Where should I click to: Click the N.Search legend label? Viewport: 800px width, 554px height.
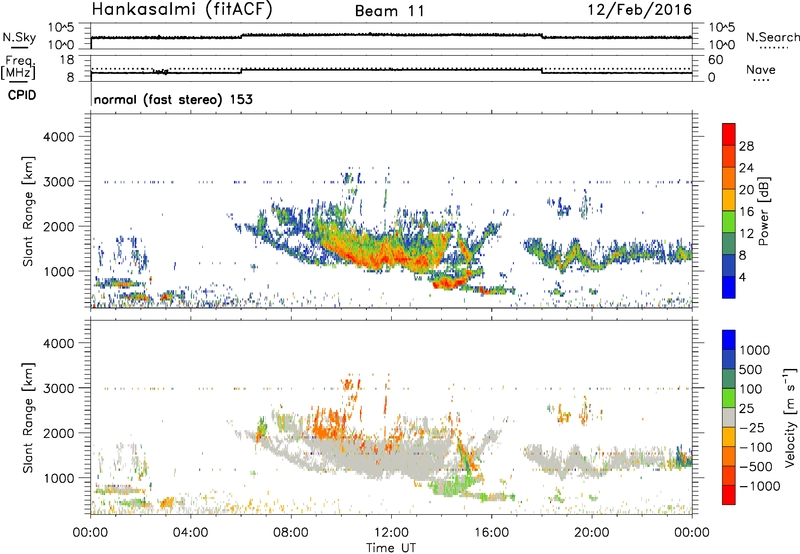pos(772,37)
